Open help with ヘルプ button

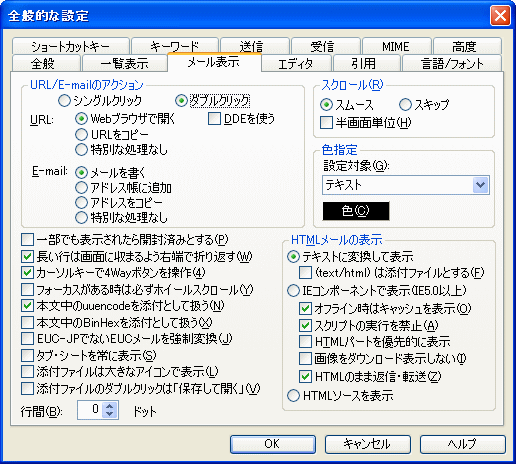coord(463,444)
